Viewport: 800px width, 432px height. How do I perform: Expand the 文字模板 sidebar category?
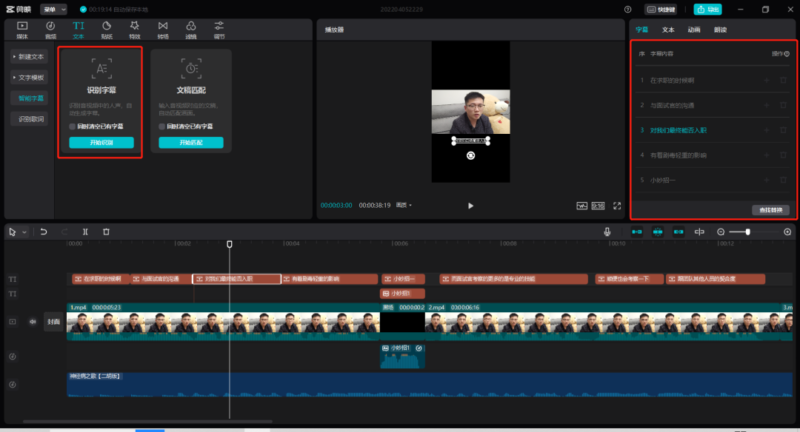click(30, 77)
